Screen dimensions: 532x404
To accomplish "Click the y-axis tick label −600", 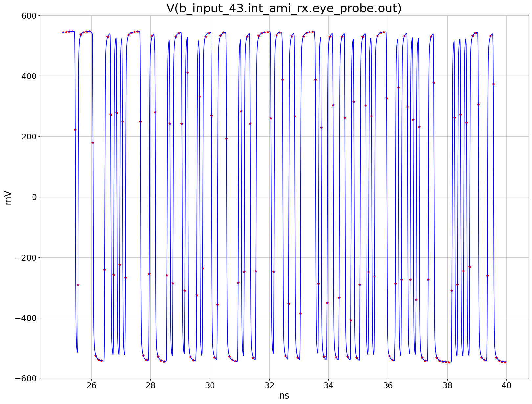I will tap(26, 378).
